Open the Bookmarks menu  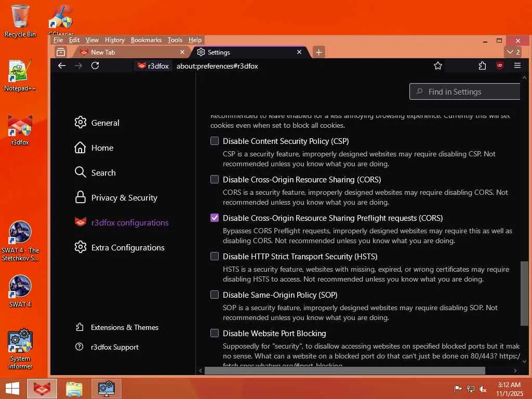coord(146,40)
